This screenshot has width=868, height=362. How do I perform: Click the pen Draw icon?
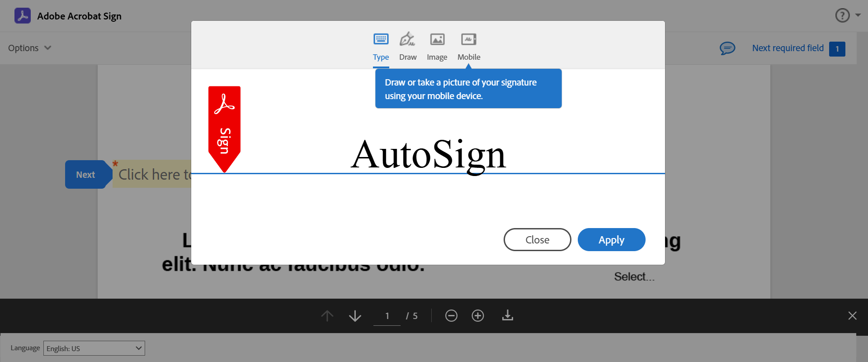pos(407,39)
